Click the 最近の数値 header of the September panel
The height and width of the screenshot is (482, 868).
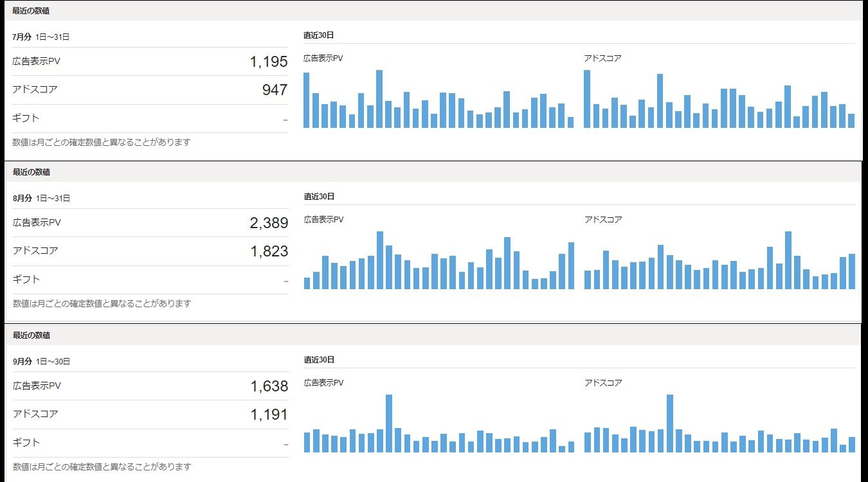[x=31, y=335]
